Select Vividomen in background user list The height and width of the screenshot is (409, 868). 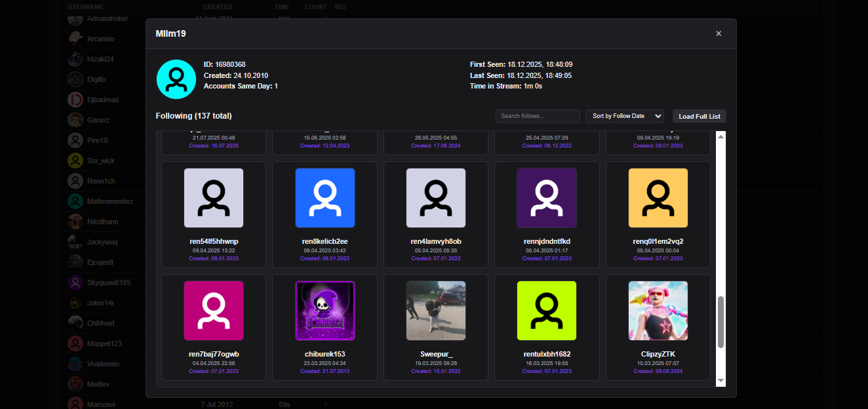pyautogui.click(x=104, y=364)
